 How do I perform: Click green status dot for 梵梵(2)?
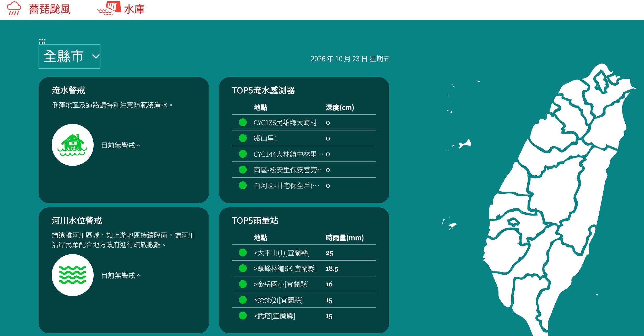click(243, 300)
